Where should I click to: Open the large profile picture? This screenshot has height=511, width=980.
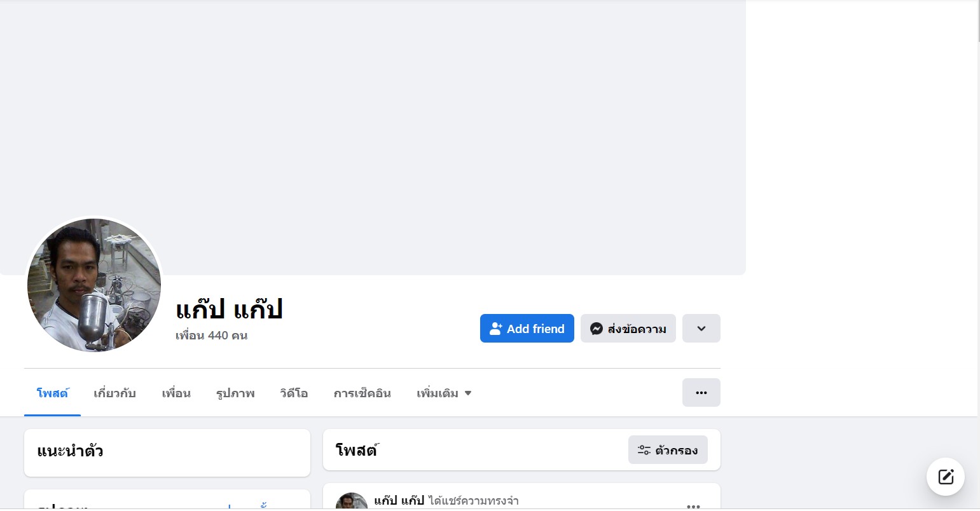pos(94,285)
